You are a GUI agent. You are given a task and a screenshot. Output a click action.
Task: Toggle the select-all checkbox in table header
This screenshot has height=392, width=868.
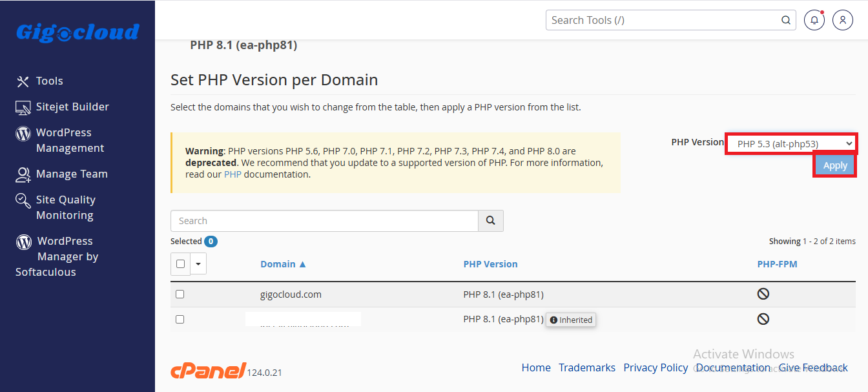pyautogui.click(x=180, y=264)
